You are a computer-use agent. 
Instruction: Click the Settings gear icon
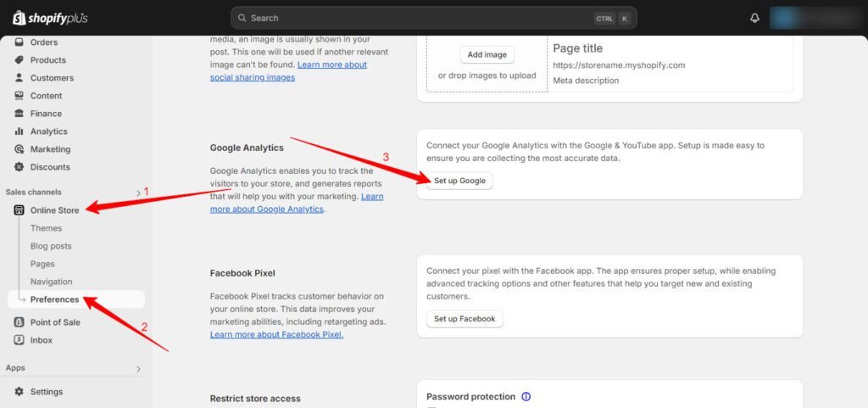coord(19,391)
